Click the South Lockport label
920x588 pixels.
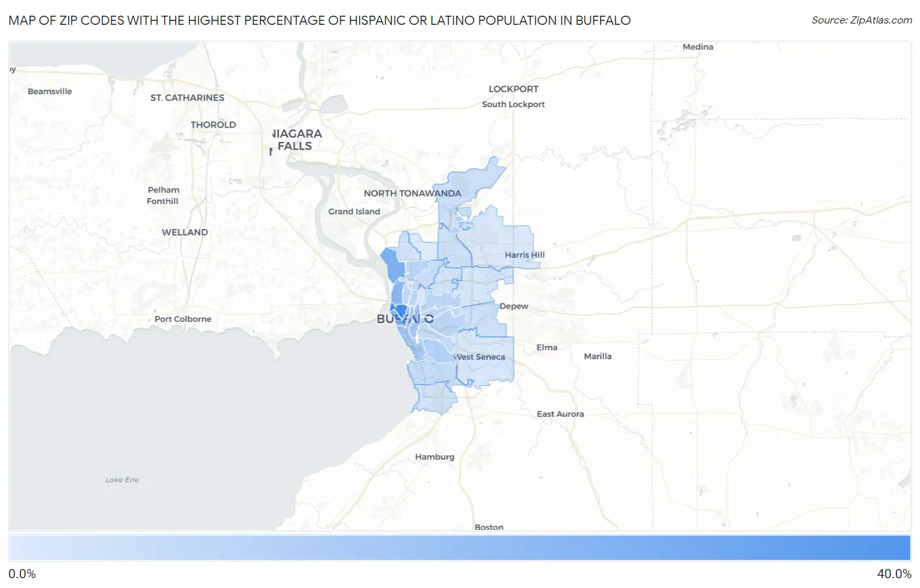coord(513,104)
